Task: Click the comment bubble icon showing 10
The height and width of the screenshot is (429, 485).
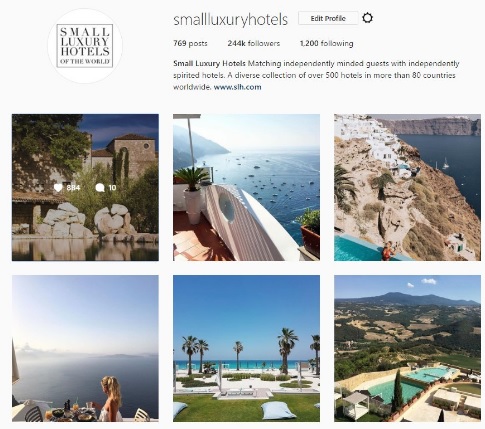Action: tap(100, 188)
